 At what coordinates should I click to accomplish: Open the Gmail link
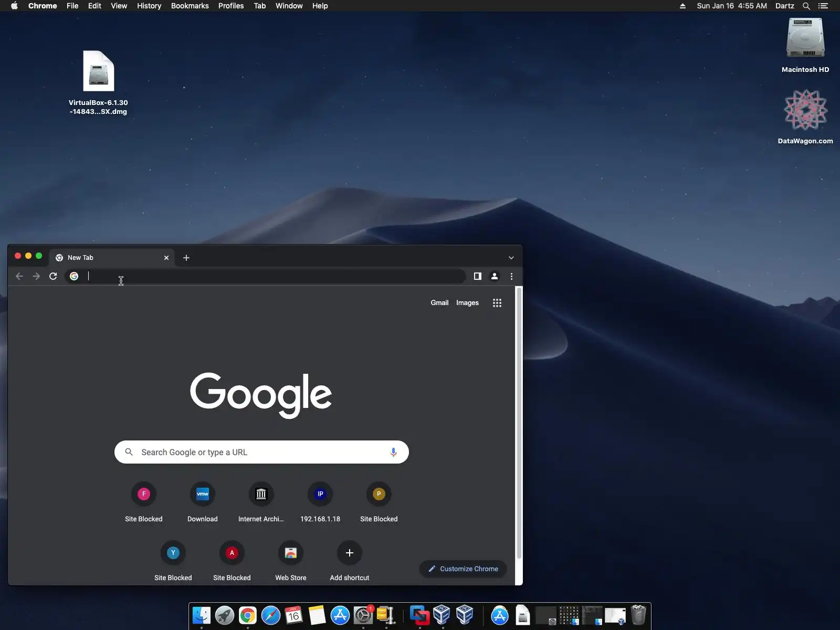[439, 303]
